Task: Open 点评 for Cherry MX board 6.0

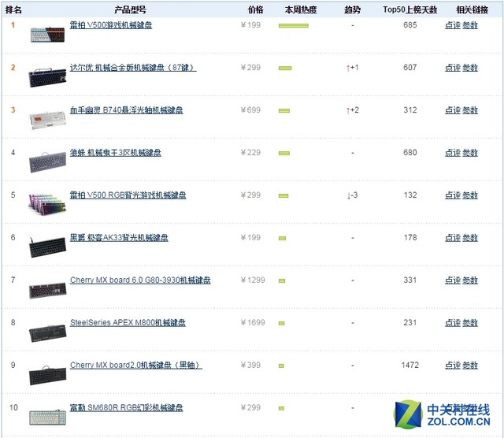Action: tap(453, 280)
